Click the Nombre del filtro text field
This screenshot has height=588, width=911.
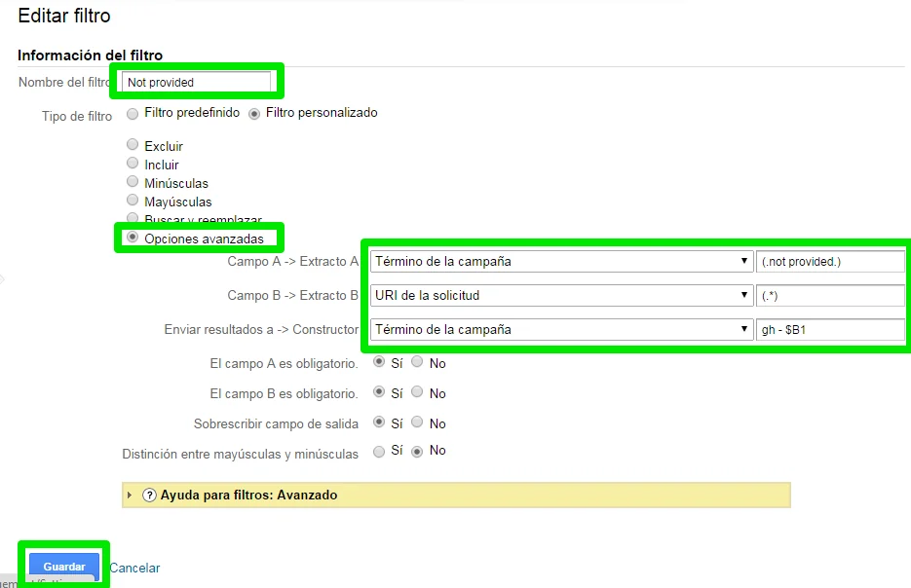click(x=196, y=83)
